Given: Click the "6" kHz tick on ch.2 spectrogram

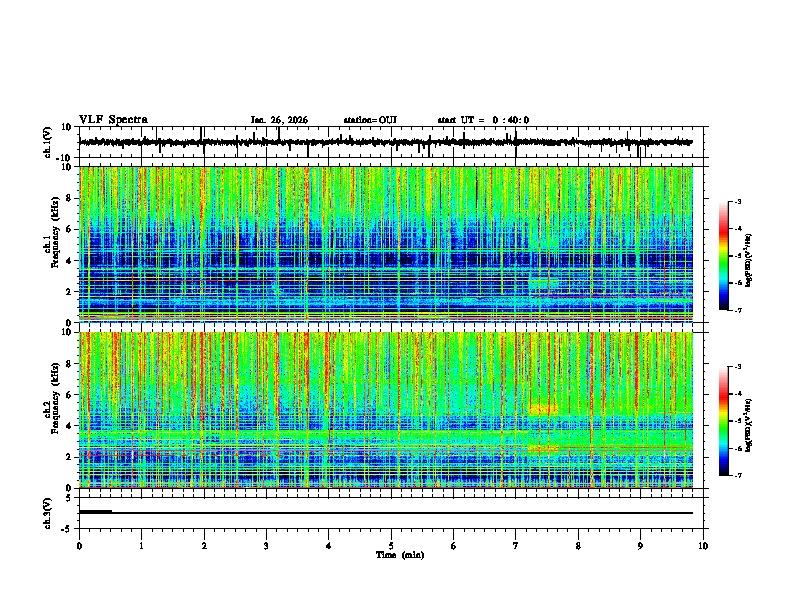Looking at the screenshot, I should click(x=70, y=395).
